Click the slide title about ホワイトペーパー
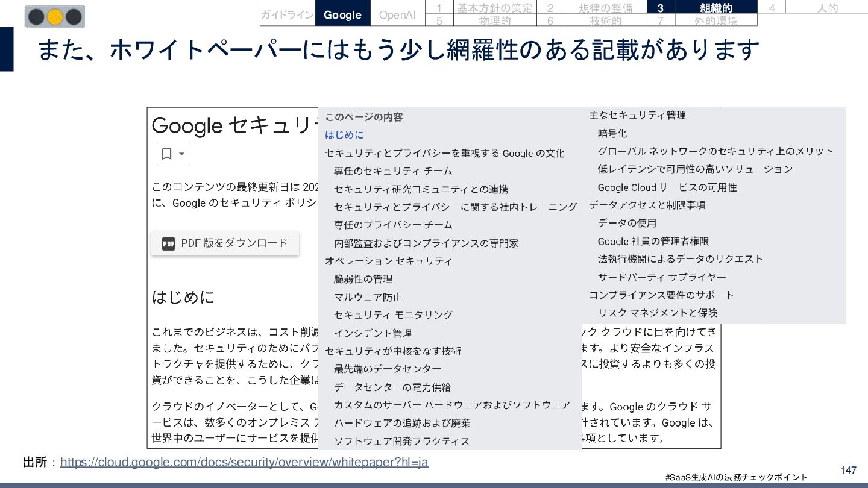The image size is (868, 488). pos(398,49)
